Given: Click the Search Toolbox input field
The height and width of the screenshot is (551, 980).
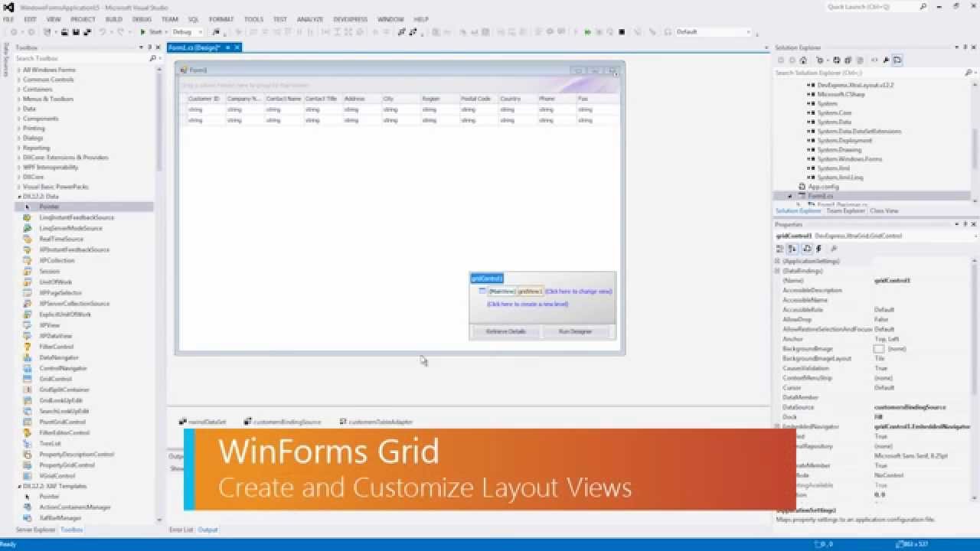Looking at the screenshot, I should (x=80, y=58).
